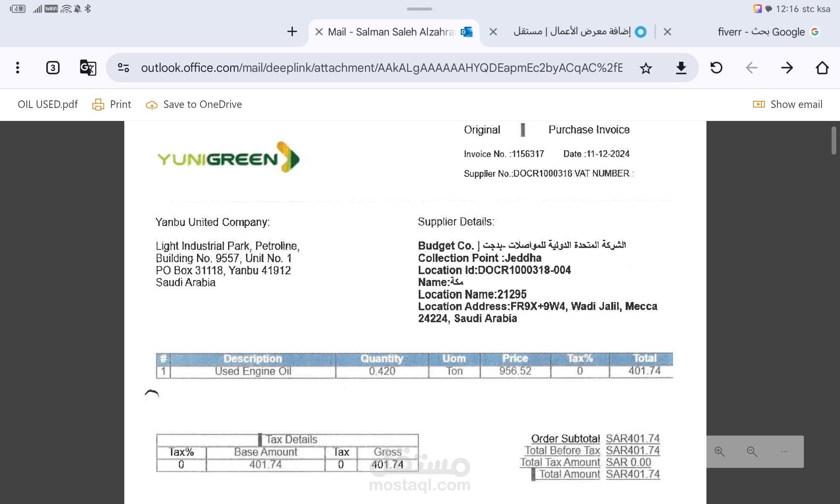Close the مستقل portfolio tab
Viewport: 840px width, 504px height.
[x=493, y=32]
